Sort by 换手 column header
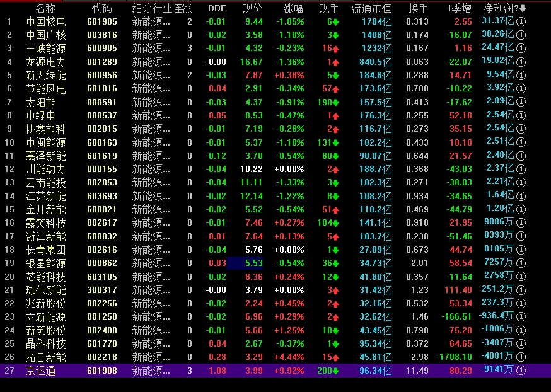551x392 pixels. click(418, 8)
